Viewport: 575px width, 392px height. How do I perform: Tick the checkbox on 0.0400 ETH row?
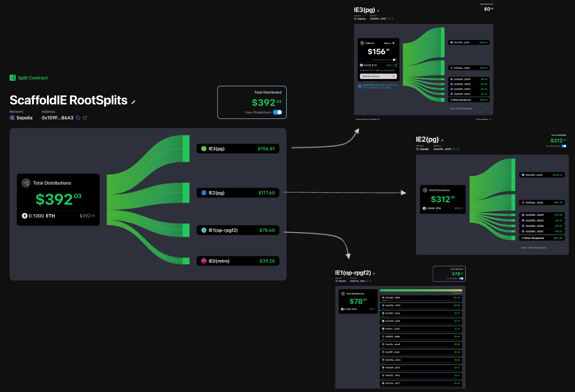395,65
